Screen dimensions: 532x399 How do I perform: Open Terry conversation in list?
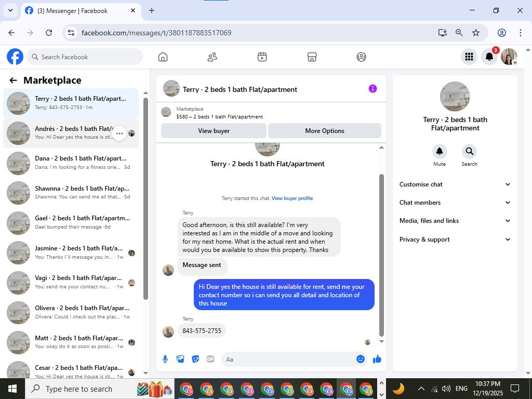pos(71,103)
